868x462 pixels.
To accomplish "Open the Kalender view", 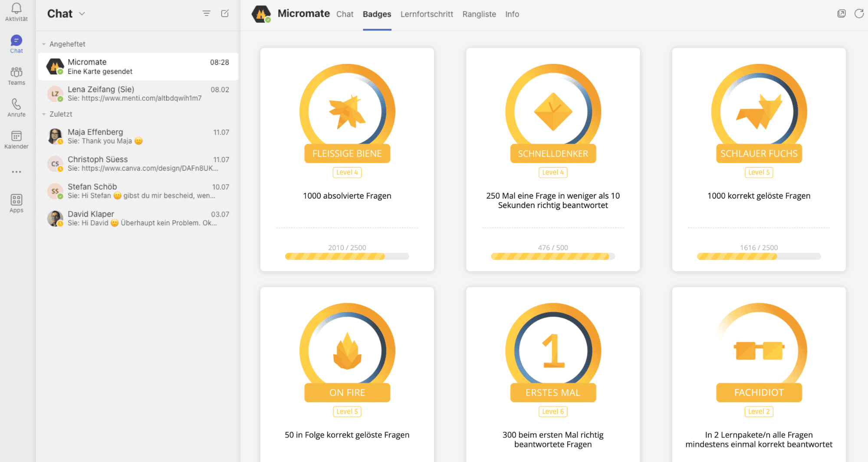I will tap(16, 139).
